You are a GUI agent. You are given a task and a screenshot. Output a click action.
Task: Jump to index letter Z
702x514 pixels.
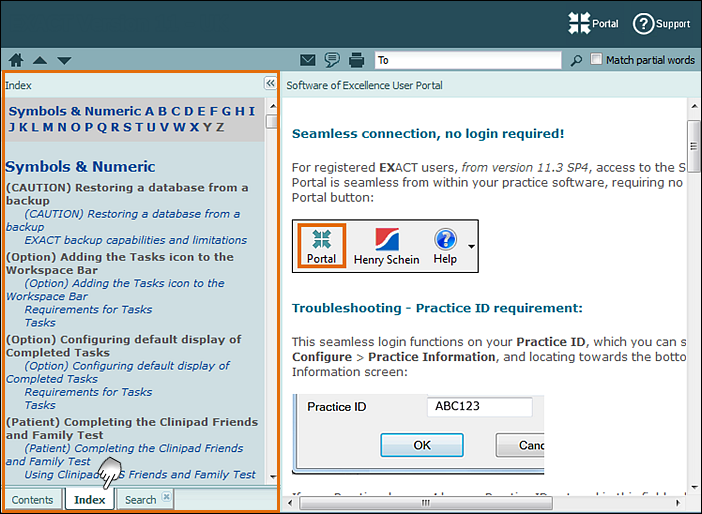[x=220, y=128]
